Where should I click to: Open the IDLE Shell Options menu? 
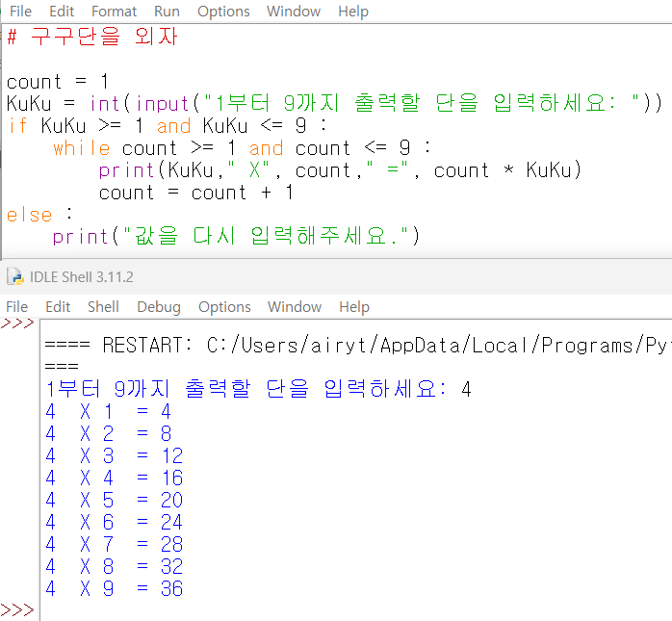224,307
